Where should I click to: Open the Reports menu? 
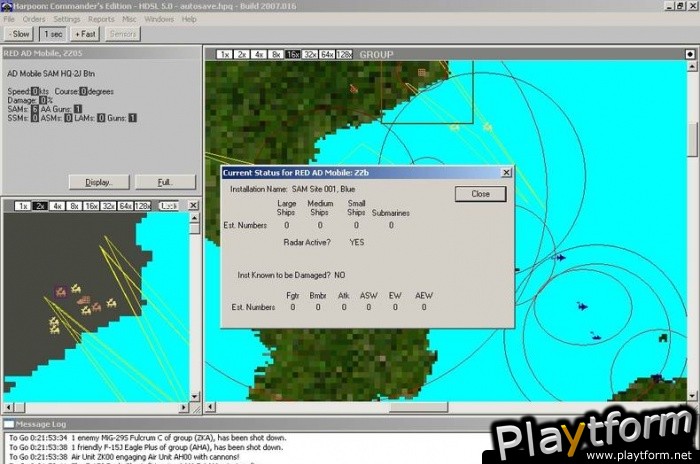[101, 19]
